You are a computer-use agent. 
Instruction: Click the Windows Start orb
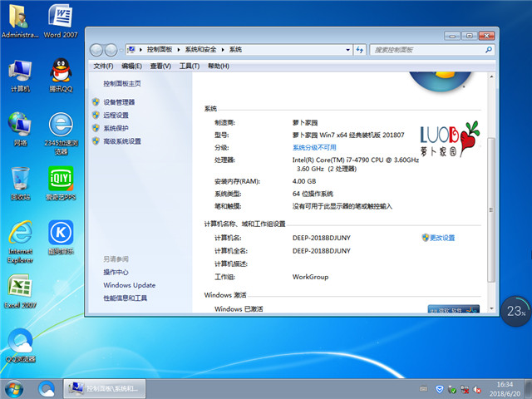coord(14,389)
